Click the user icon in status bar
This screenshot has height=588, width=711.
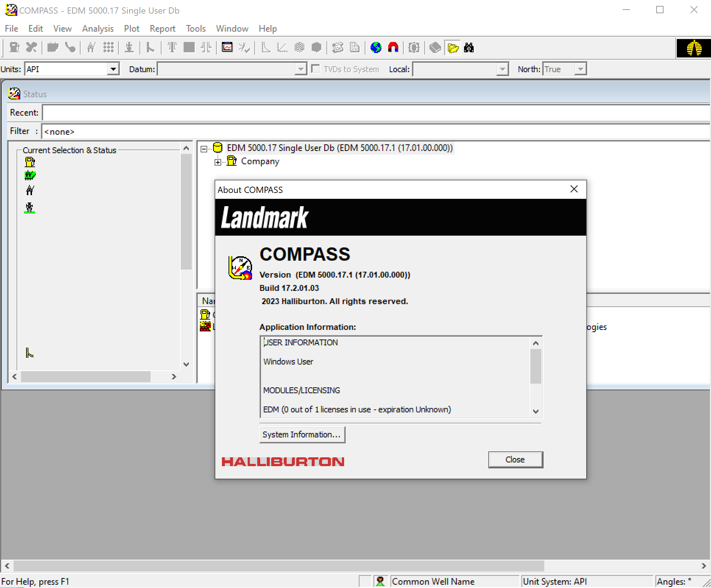tap(380, 581)
